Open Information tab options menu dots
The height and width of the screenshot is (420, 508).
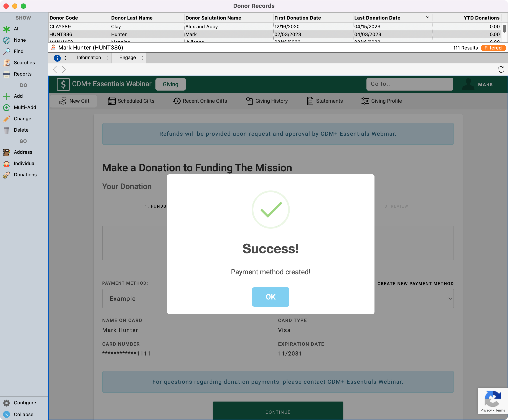tap(108, 58)
